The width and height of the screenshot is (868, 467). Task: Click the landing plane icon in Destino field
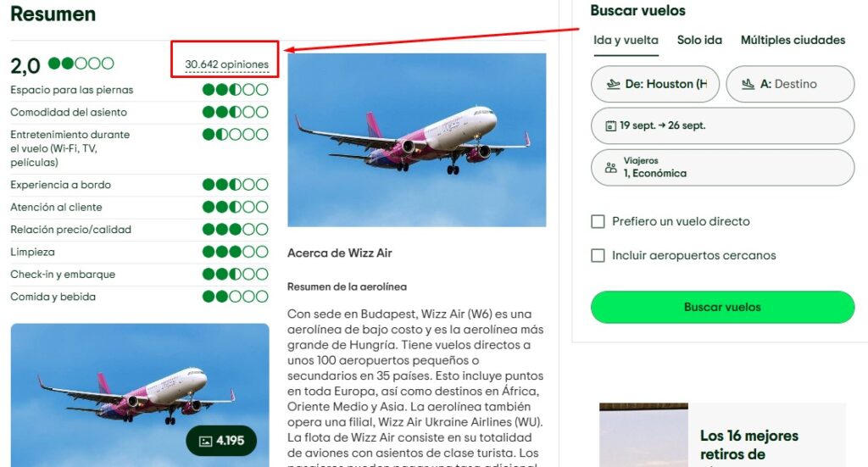click(x=748, y=84)
